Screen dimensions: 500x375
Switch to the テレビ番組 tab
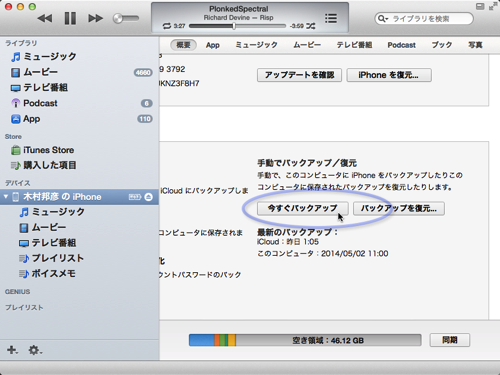(x=354, y=45)
